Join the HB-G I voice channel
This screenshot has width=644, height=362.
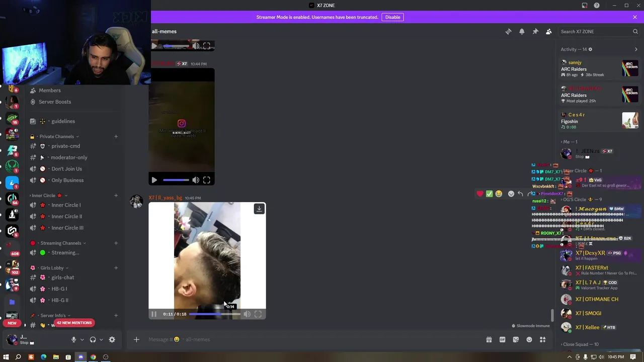coord(59,289)
